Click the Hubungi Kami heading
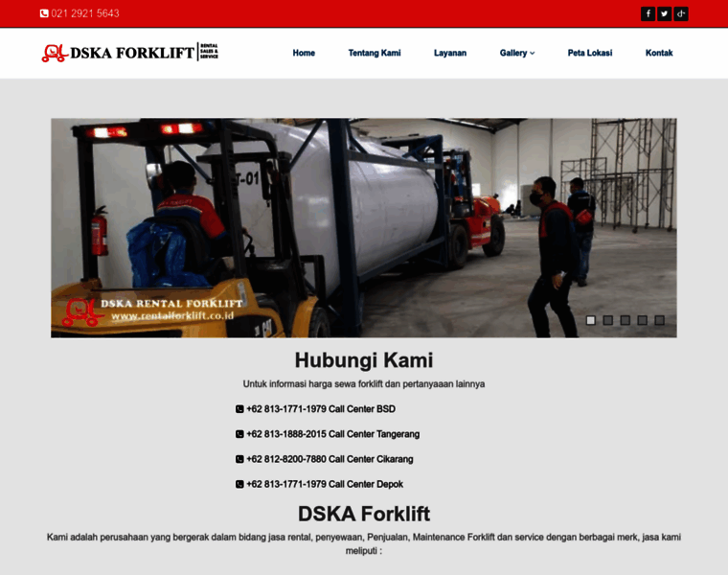 click(x=364, y=360)
